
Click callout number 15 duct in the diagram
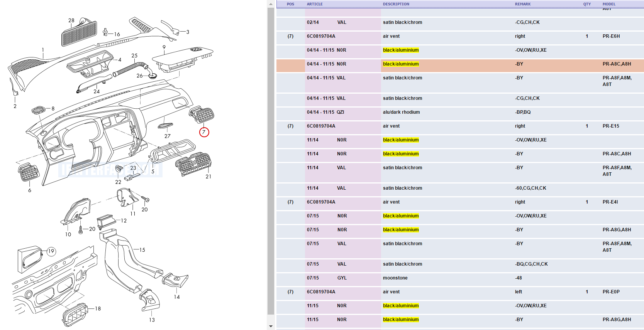142,250
